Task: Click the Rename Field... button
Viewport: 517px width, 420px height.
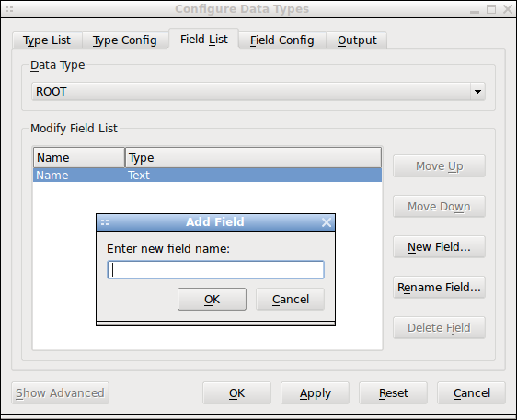Action: (439, 288)
